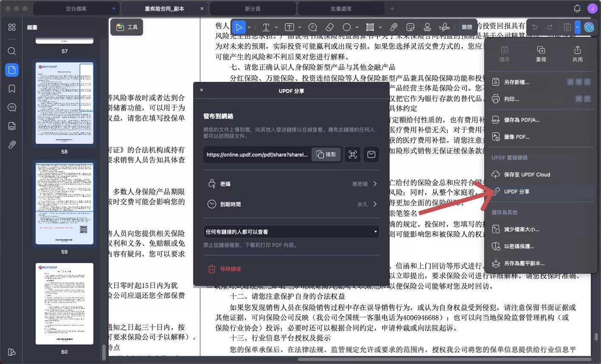
Task: Send share link by email icon
Action: pyautogui.click(x=371, y=155)
